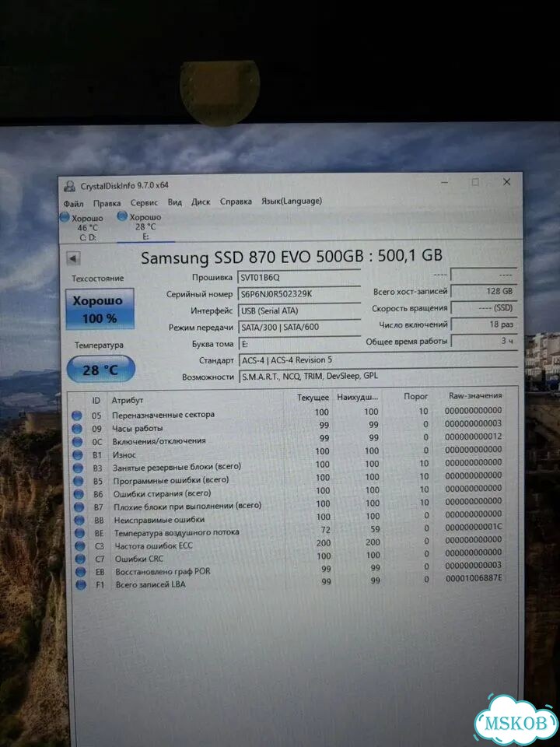Click the total host writes value 128 GB
560x747 pixels.
click(483, 291)
